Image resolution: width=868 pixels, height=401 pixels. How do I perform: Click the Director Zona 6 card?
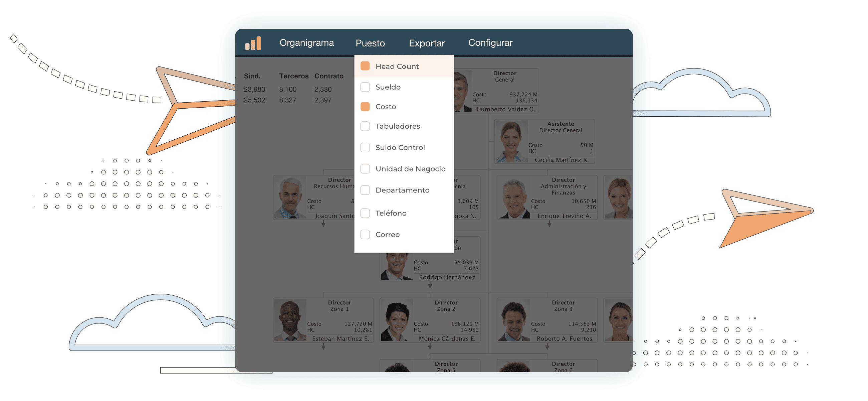coord(547,366)
